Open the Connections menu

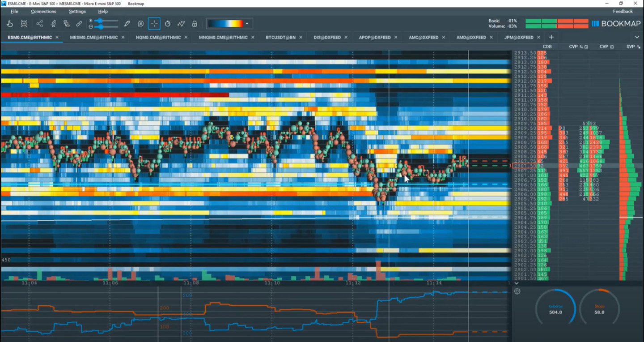(43, 11)
